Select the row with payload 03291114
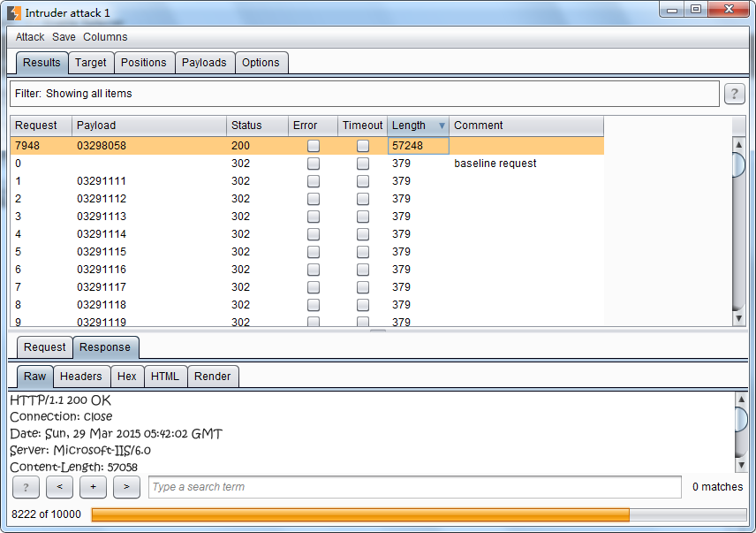Image resolution: width=756 pixels, height=533 pixels. (x=306, y=234)
